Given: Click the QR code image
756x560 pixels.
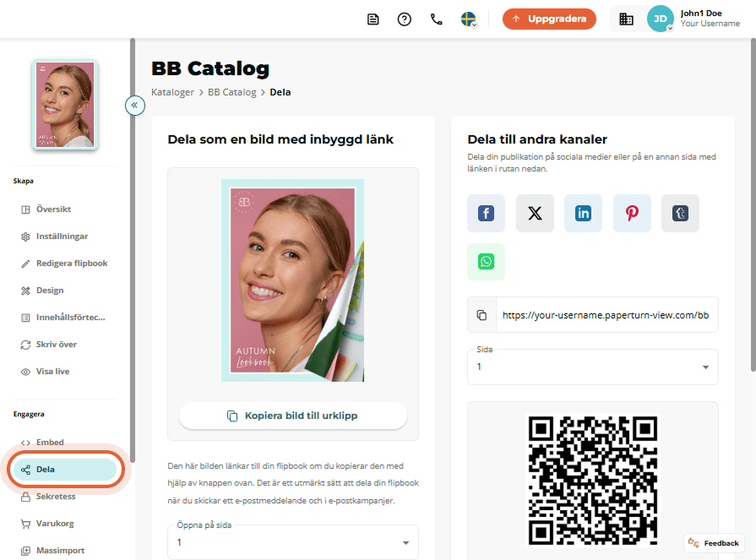Looking at the screenshot, I should (593, 481).
